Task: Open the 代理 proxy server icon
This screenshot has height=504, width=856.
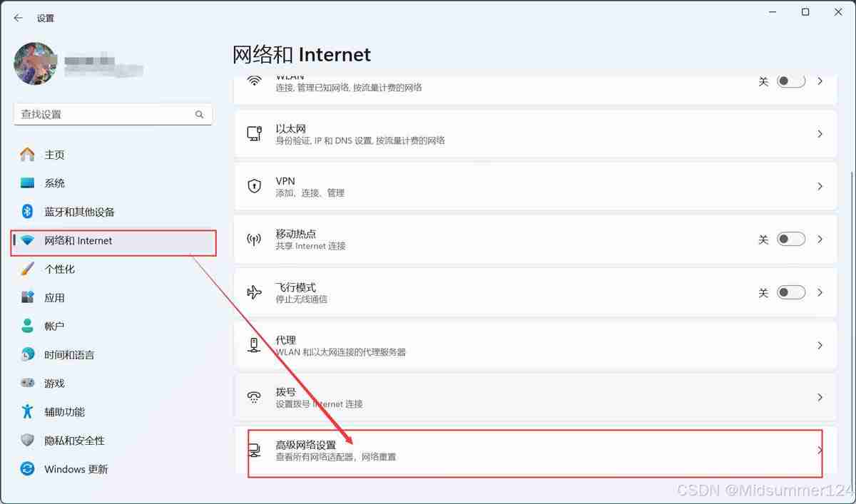Action: pyautogui.click(x=254, y=345)
